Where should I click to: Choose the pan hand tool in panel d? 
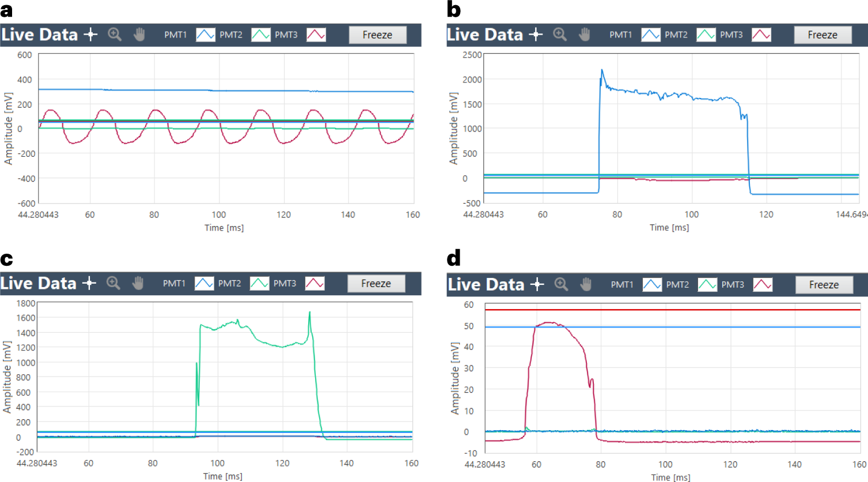(x=585, y=284)
